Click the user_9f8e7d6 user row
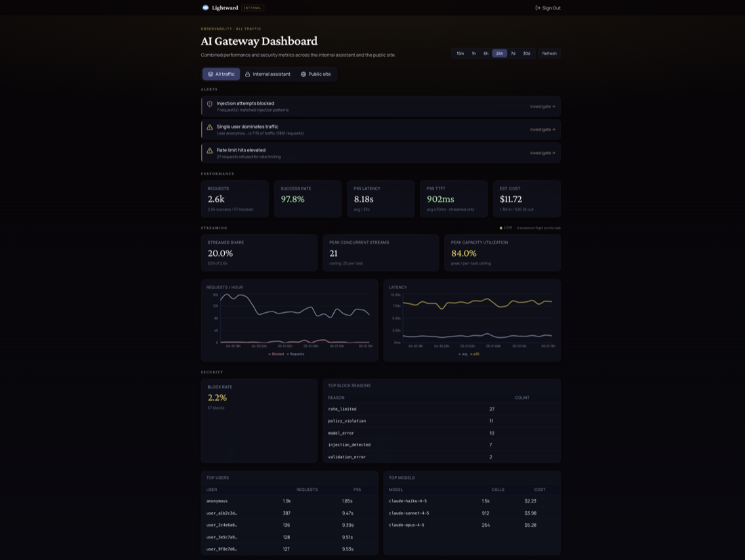The image size is (745, 560). tap(289, 549)
